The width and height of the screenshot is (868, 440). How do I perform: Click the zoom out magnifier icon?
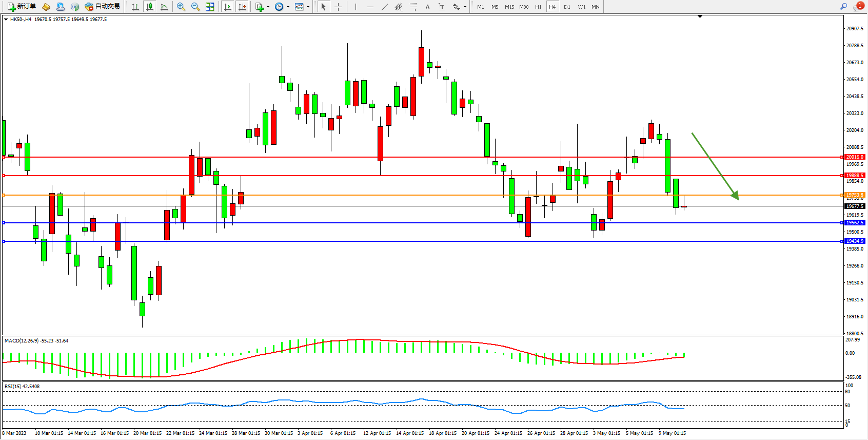tap(195, 7)
